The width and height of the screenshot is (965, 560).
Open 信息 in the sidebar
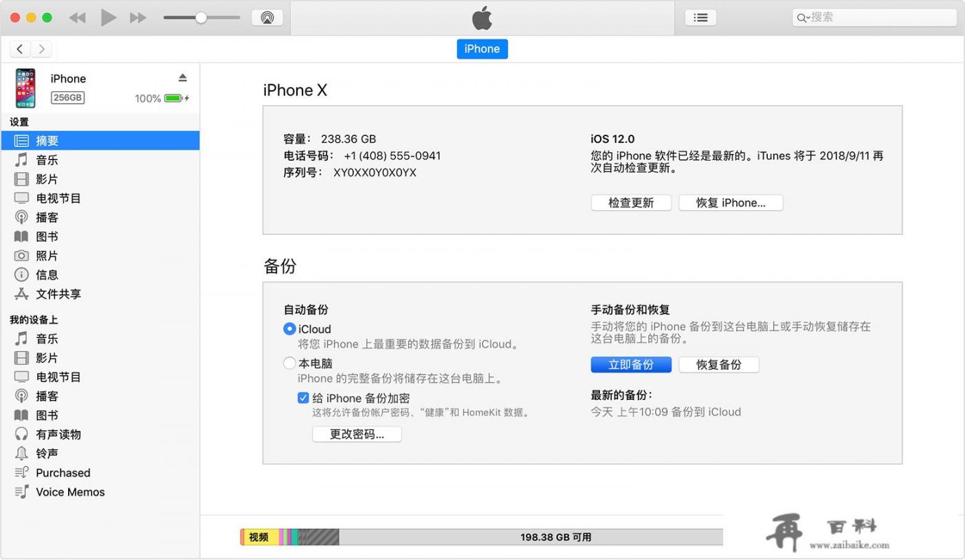tap(100, 275)
